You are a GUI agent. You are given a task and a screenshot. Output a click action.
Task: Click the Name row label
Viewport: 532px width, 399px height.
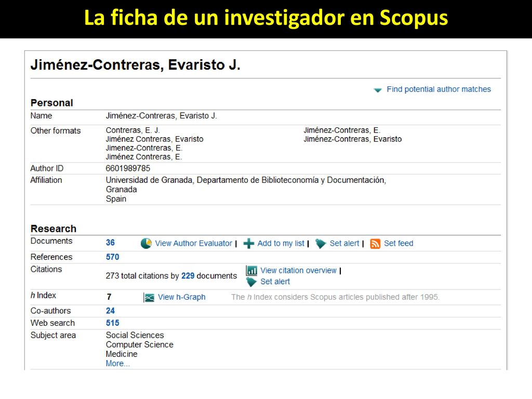tap(41, 116)
